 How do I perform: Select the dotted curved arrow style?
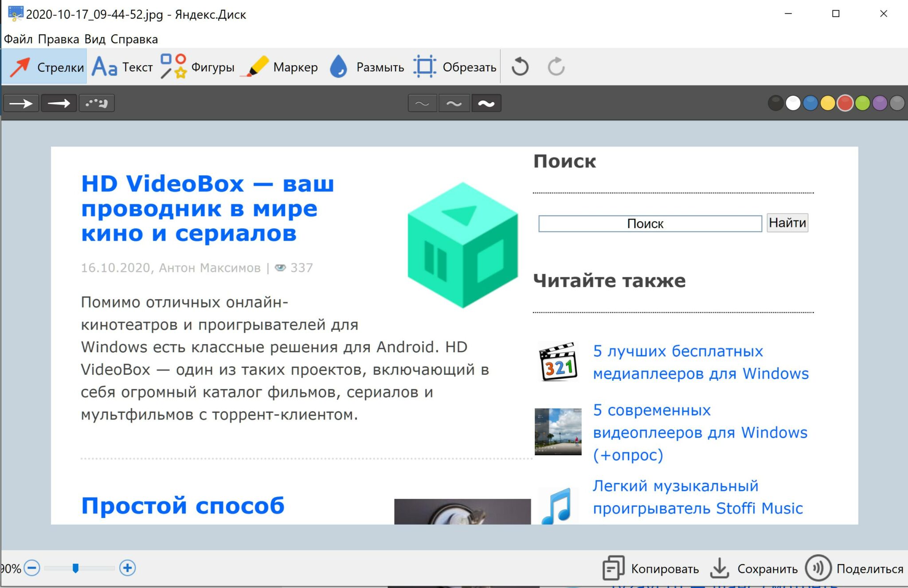coord(97,103)
